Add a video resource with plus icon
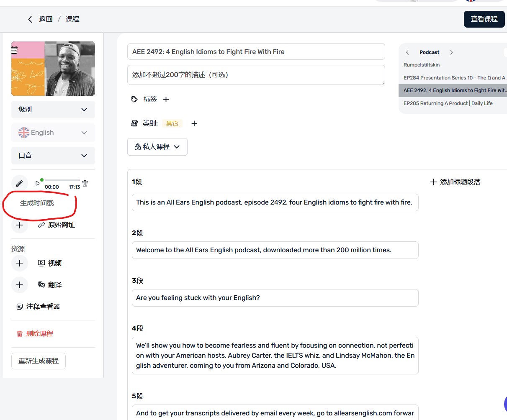The width and height of the screenshot is (507, 420). pyautogui.click(x=19, y=263)
